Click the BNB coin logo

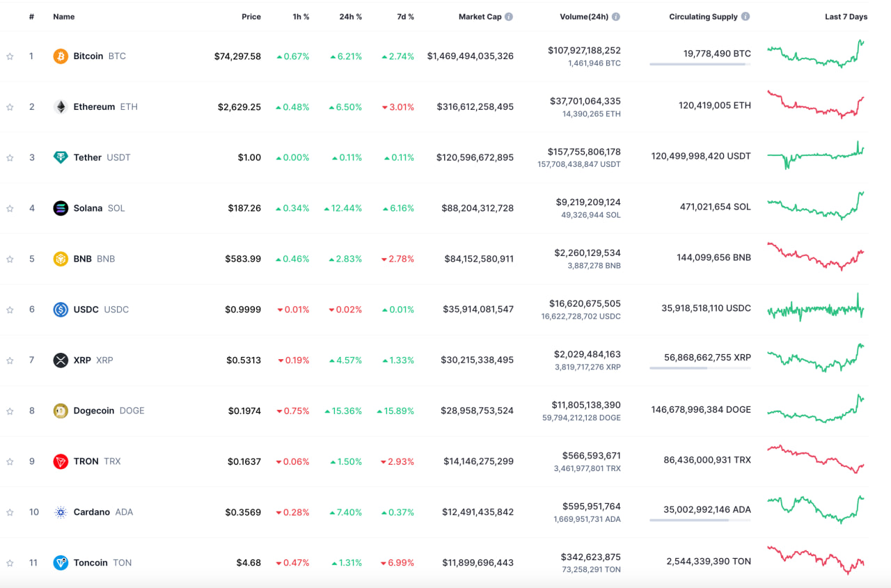pyautogui.click(x=61, y=259)
